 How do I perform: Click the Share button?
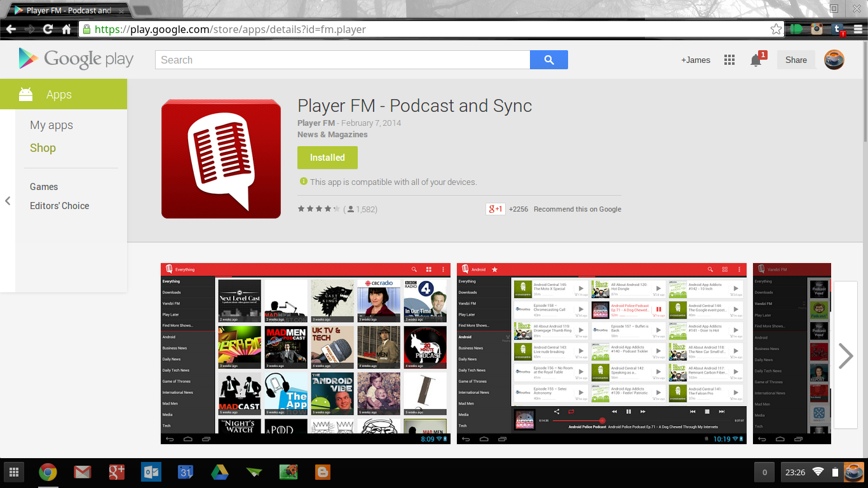[x=796, y=60]
